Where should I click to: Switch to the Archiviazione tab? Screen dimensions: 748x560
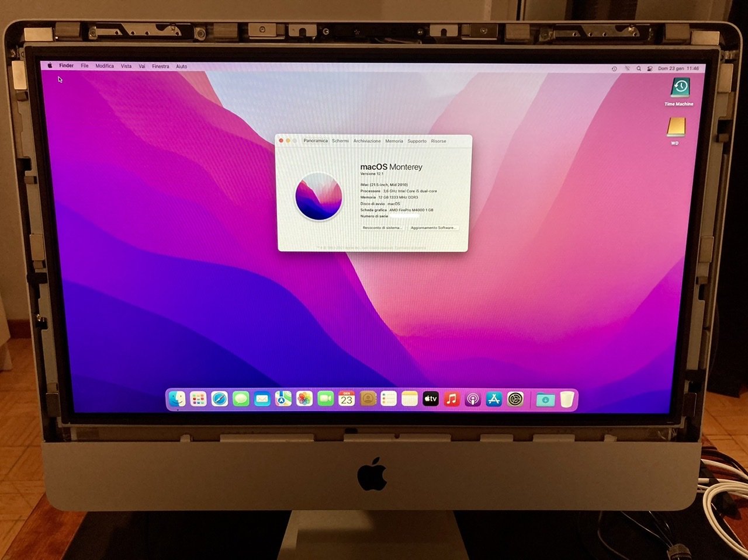[x=367, y=141]
